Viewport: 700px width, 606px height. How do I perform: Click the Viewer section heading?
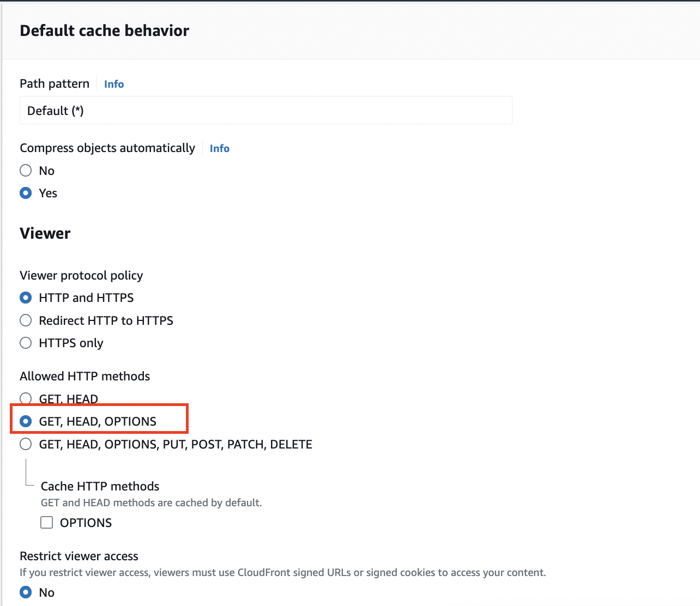pyautogui.click(x=45, y=233)
